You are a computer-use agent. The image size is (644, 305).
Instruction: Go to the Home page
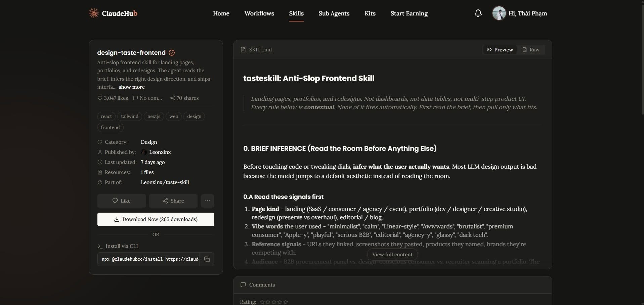[221, 13]
